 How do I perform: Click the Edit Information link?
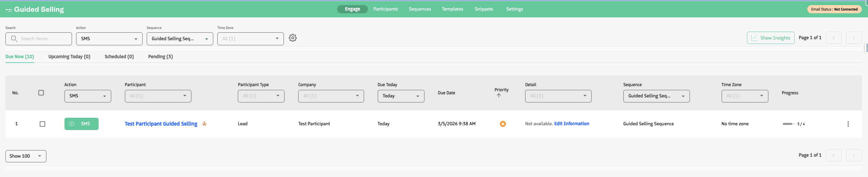tap(572, 124)
